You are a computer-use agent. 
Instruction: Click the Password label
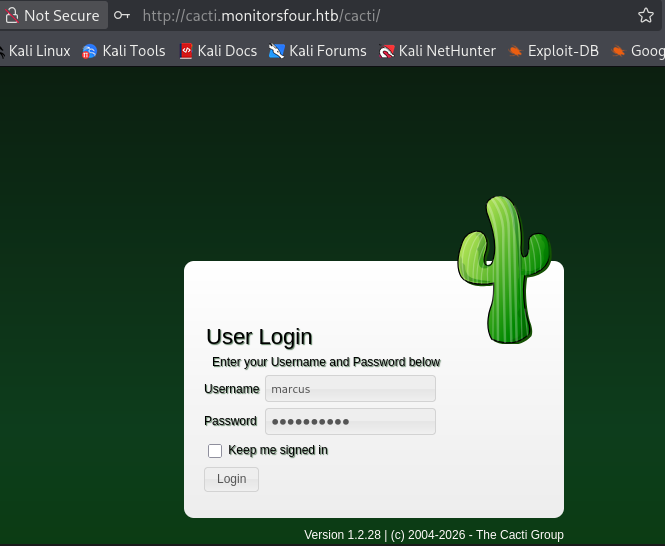click(230, 421)
